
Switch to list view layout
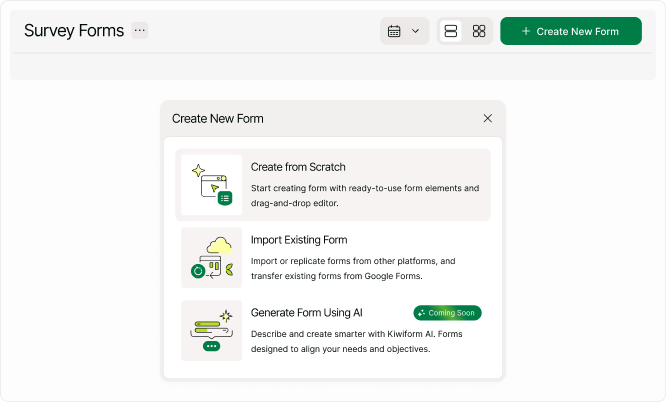point(451,31)
